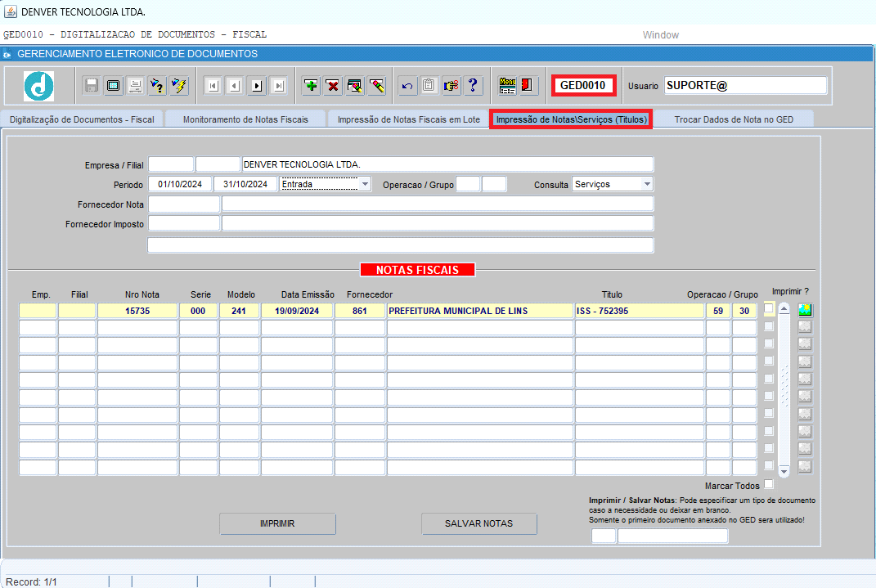Open the Trocar Dados de Nota no GED tab
Image resolution: width=876 pixels, height=588 pixels.
coord(734,119)
